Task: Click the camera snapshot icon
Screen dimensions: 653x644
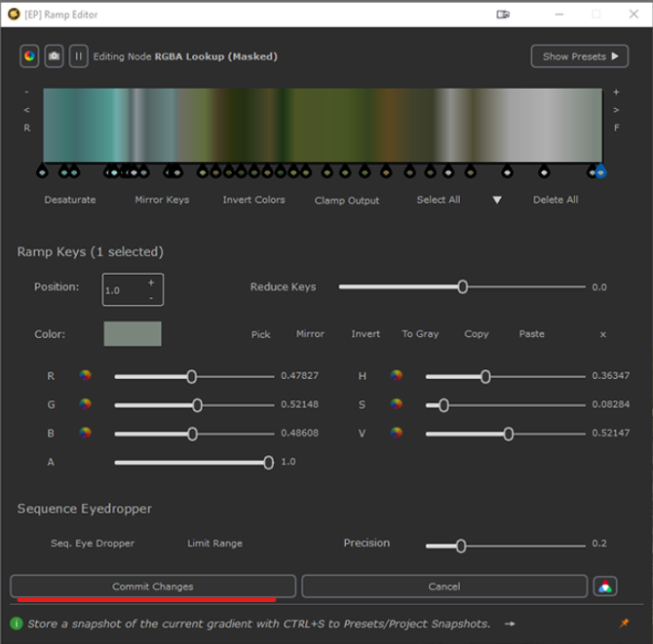Action: click(54, 57)
